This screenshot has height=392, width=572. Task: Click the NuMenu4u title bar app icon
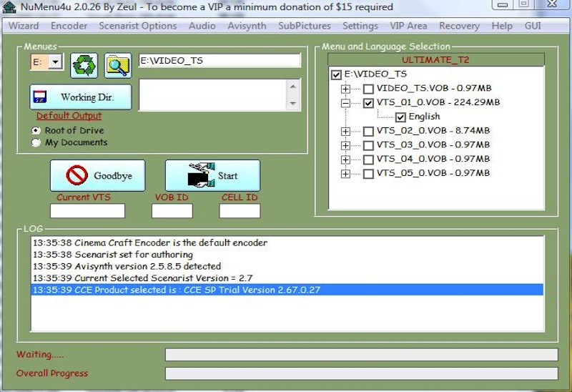(9, 7)
